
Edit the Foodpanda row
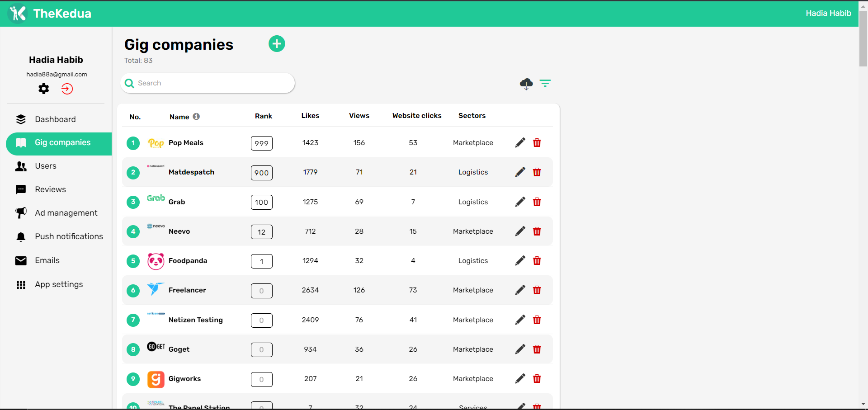click(520, 260)
